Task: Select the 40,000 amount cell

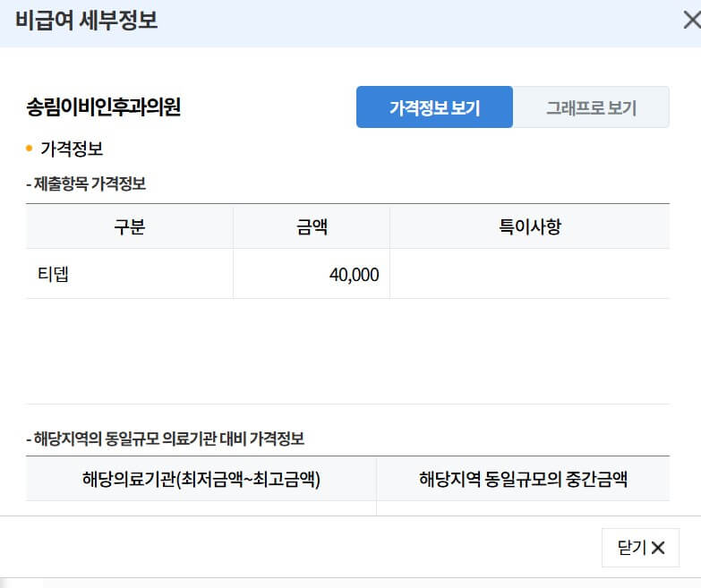Action: point(312,274)
